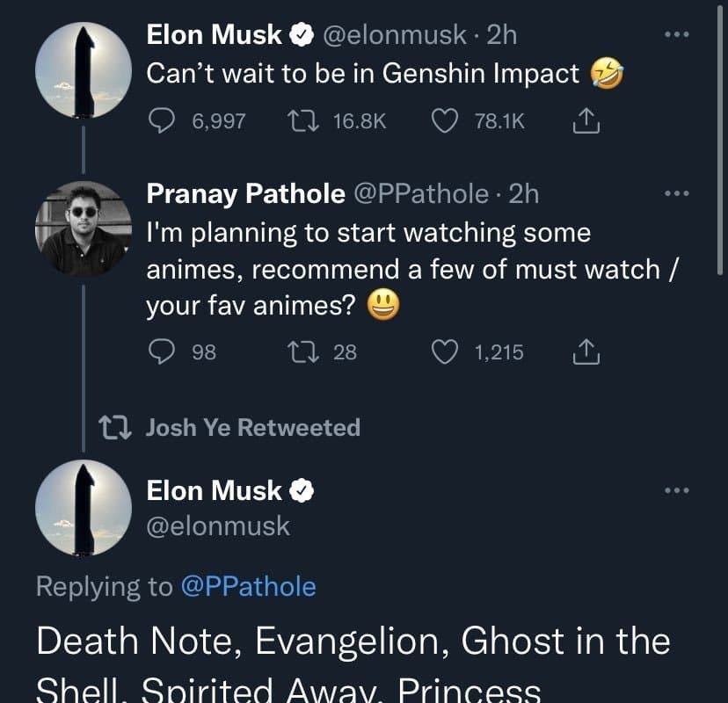
Task: Open the @elonmusk handle on the top tweet
Action: click(396, 34)
